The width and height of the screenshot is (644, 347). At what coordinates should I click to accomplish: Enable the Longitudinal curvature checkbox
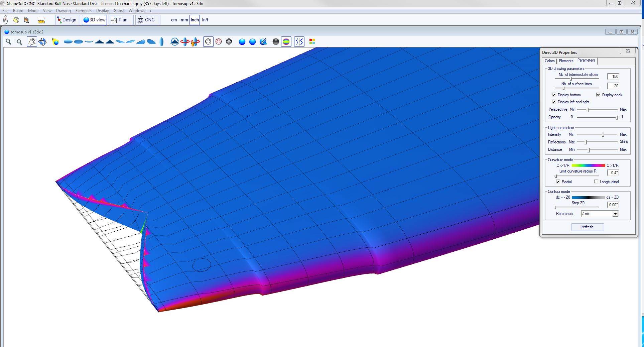[596, 182]
